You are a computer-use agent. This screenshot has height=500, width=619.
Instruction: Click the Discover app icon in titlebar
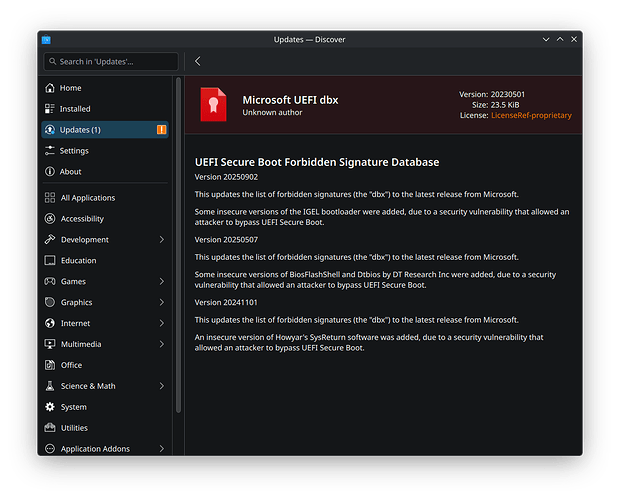coord(46,39)
